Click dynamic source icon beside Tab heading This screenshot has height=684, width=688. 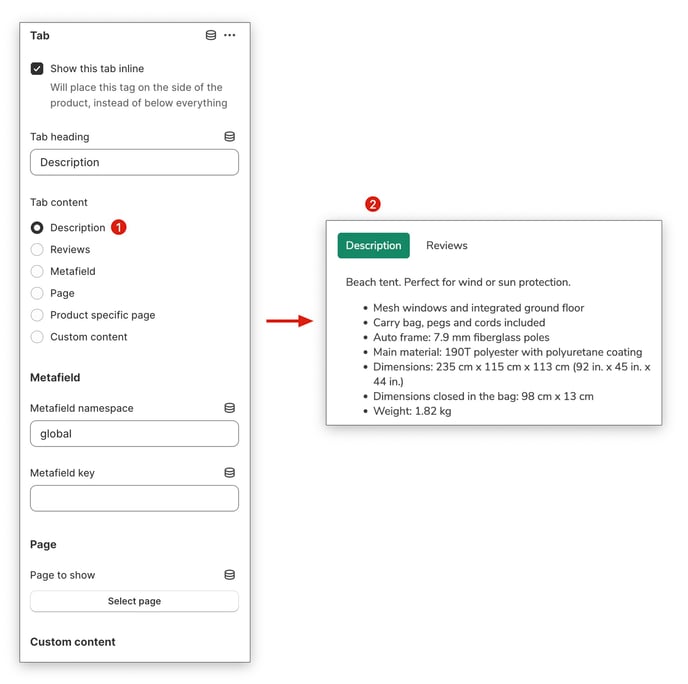click(230, 137)
